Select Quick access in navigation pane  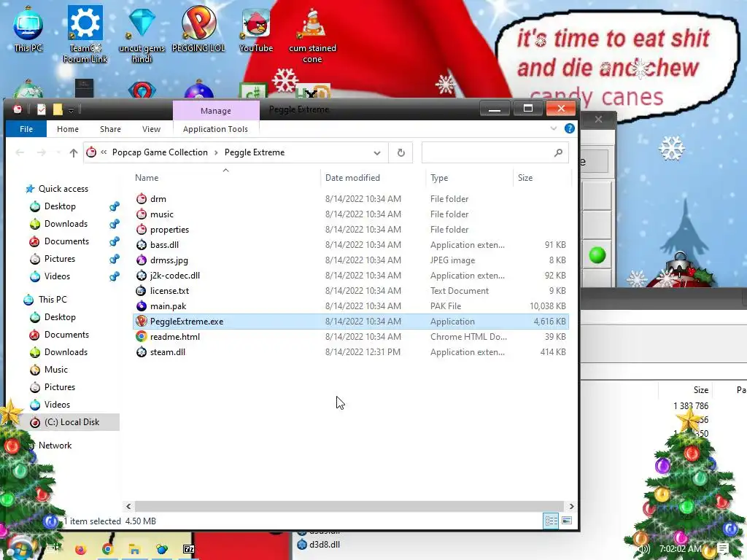tap(63, 189)
